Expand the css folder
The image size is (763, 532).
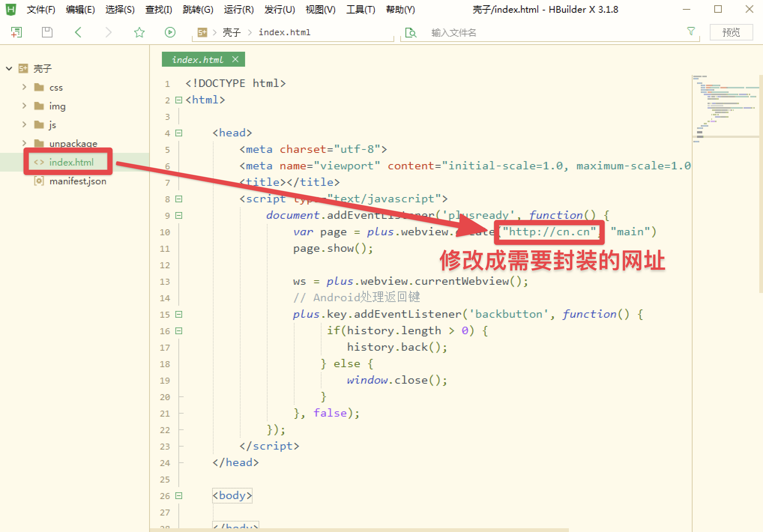[x=24, y=87]
